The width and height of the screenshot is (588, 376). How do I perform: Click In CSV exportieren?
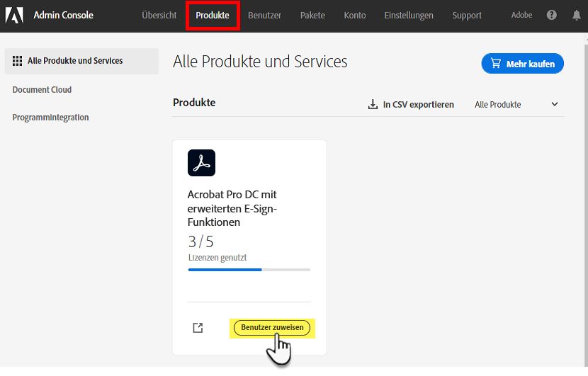(411, 105)
